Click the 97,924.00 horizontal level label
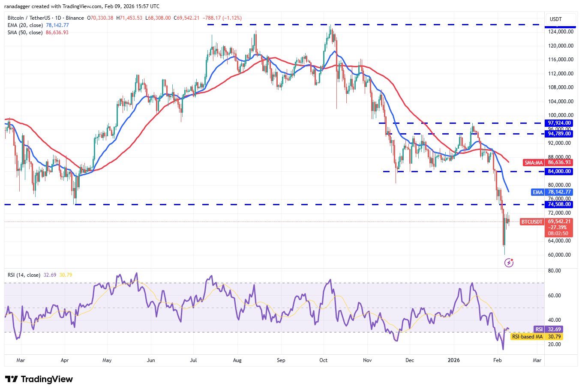This screenshot has height=392, width=582. (559, 123)
